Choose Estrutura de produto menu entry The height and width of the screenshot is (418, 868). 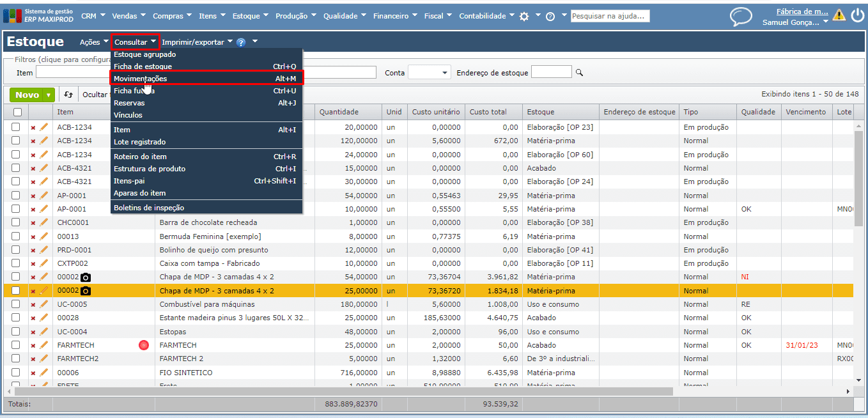tap(150, 169)
